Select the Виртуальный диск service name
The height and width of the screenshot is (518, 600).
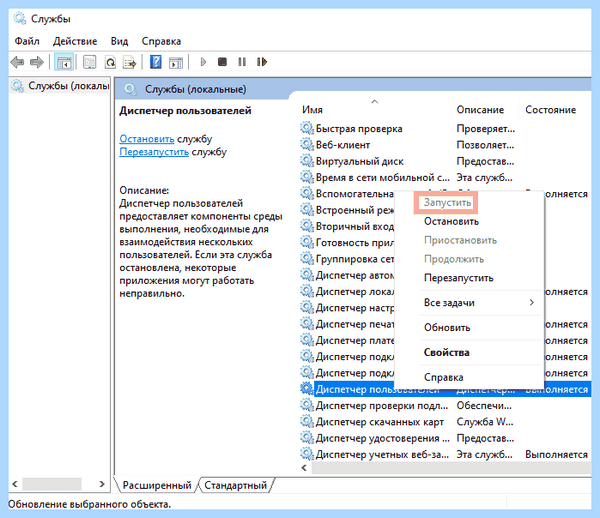click(359, 161)
